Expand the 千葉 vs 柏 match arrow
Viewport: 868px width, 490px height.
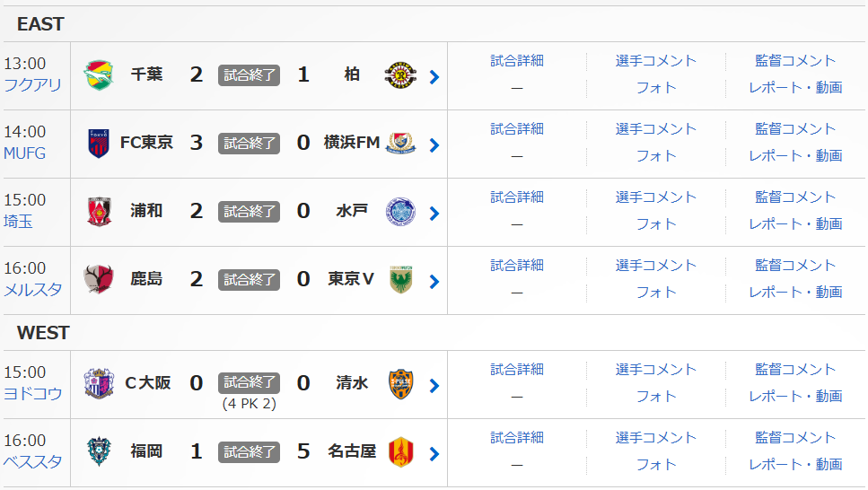434,77
